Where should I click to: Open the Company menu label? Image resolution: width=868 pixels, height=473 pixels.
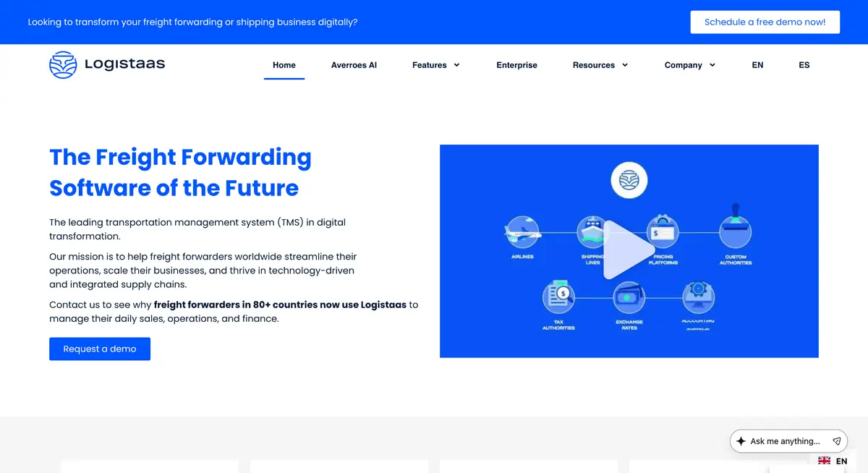tap(684, 65)
